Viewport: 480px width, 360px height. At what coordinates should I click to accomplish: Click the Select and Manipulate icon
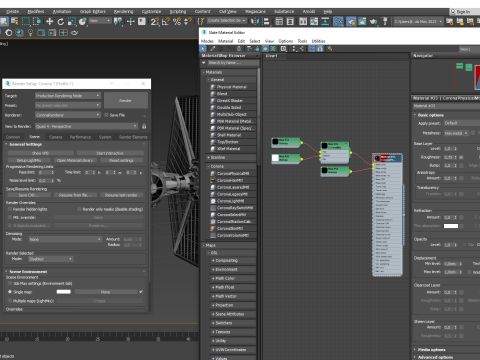[x=131, y=22]
